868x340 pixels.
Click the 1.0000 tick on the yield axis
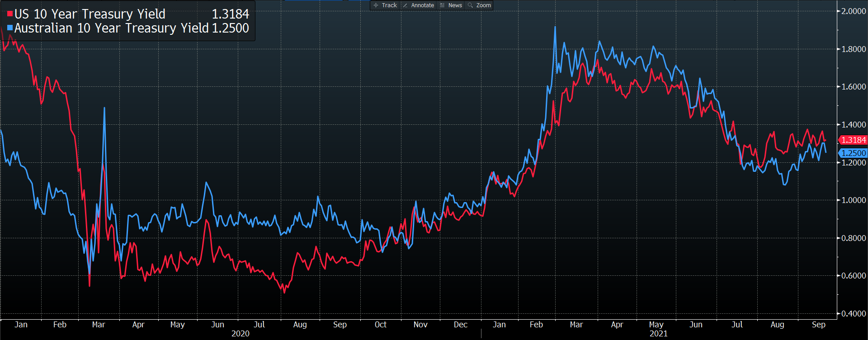click(x=853, y=200)
